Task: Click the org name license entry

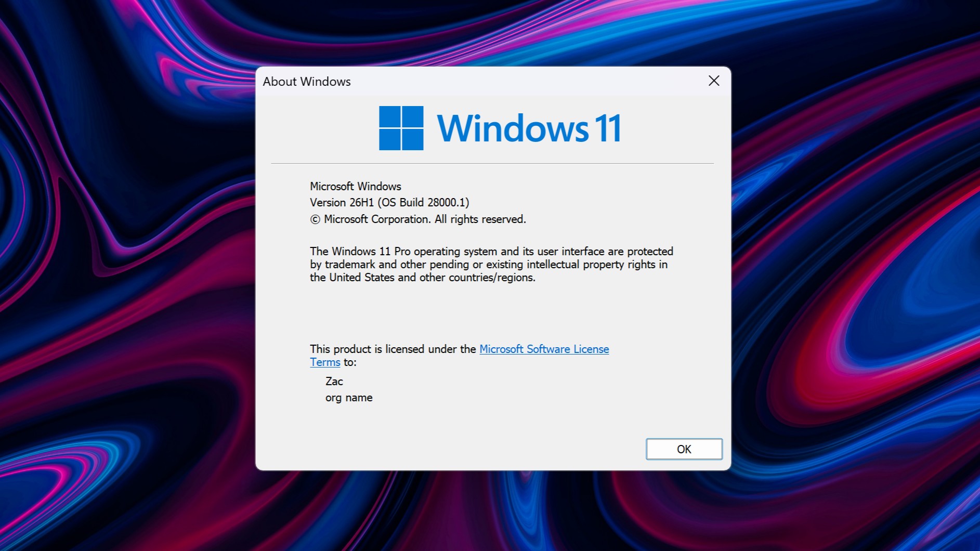Action: [x=349, y=398]
